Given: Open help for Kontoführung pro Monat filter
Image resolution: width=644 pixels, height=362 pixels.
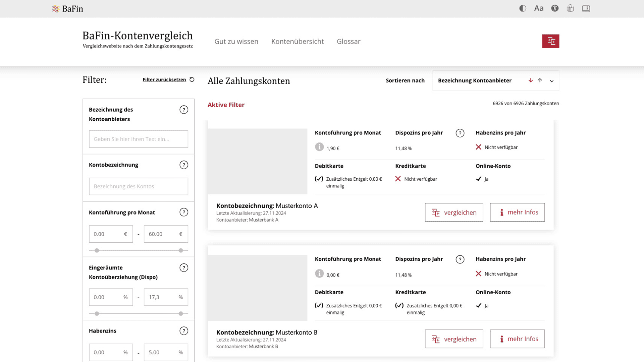Looking at the screenshot, I should point(184,212).
